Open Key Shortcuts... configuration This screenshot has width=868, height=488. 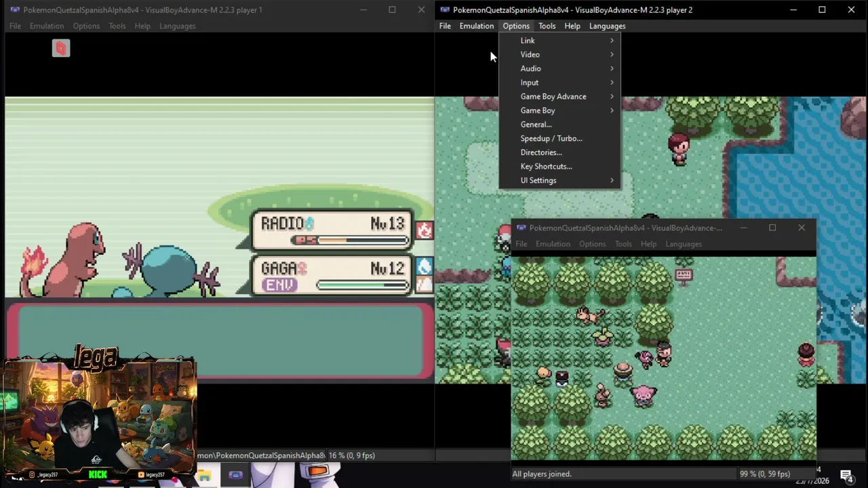click(x=559, y=166)
